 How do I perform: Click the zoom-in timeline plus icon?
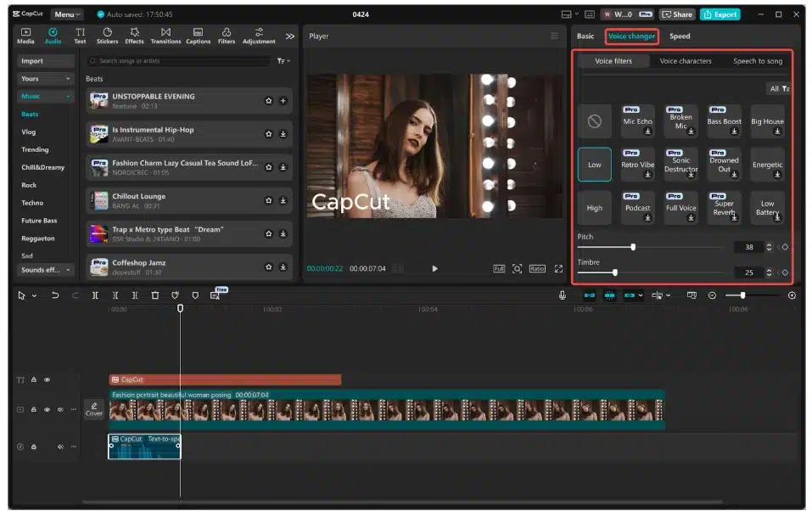792,295
